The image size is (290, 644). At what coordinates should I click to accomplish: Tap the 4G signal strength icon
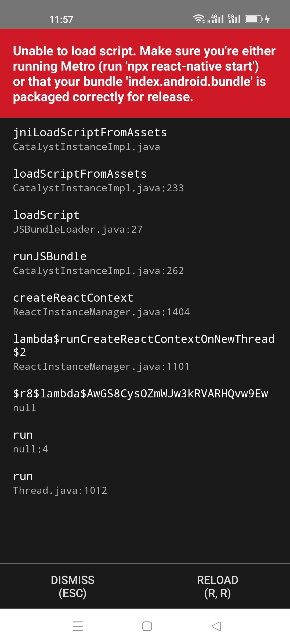tap(216, 19)
